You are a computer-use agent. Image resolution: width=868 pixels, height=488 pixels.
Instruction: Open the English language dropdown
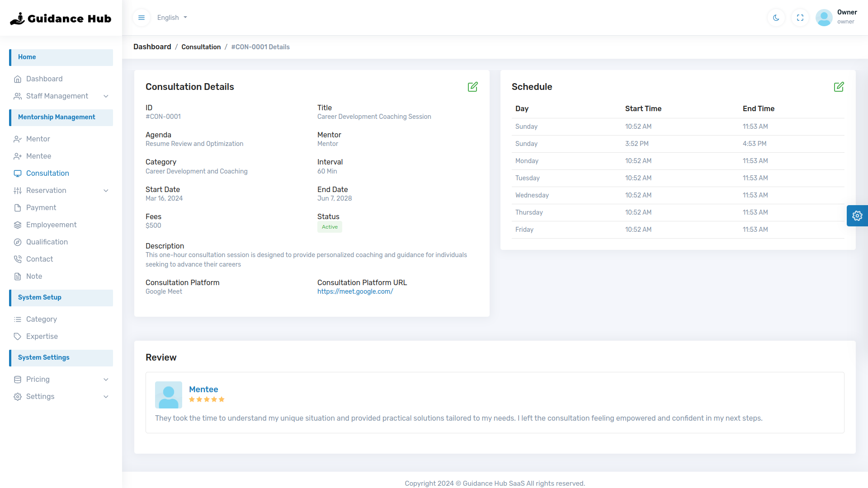click(x=171, y=18)
